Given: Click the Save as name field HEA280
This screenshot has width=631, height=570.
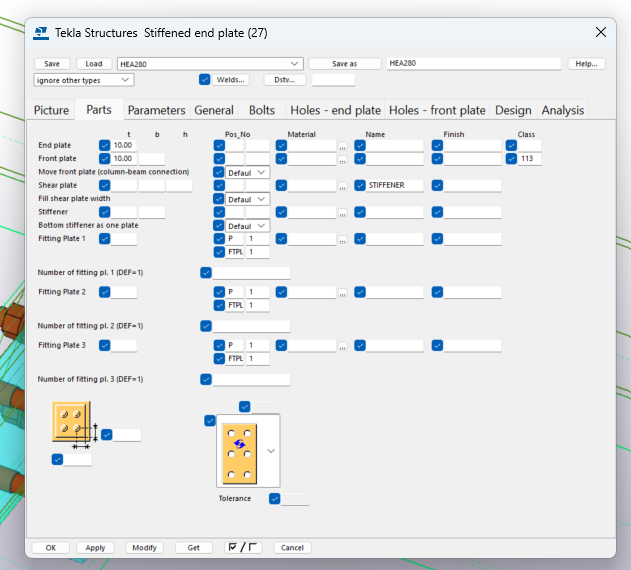Looking at the screenshot, I should coord(474,63).
